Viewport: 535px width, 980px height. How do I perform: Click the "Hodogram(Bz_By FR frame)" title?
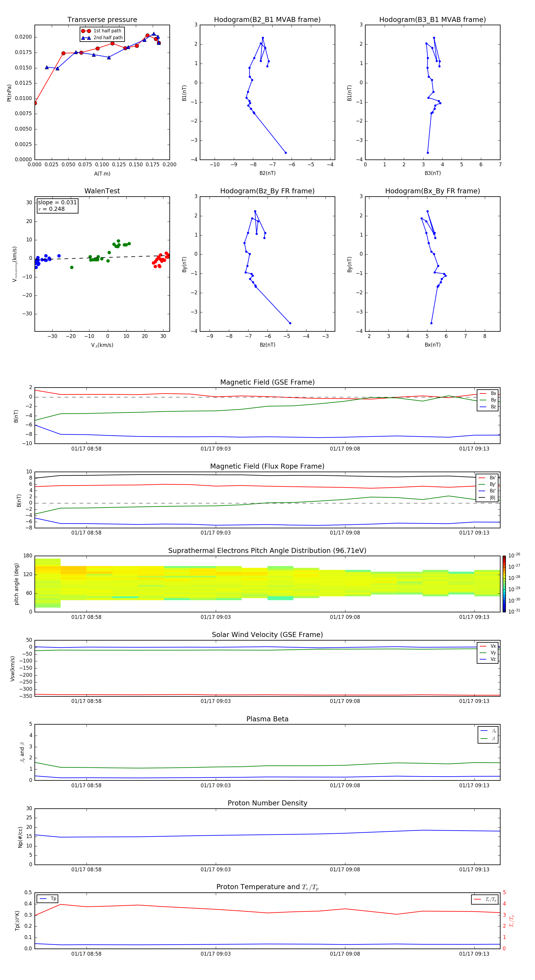(267, 191)
